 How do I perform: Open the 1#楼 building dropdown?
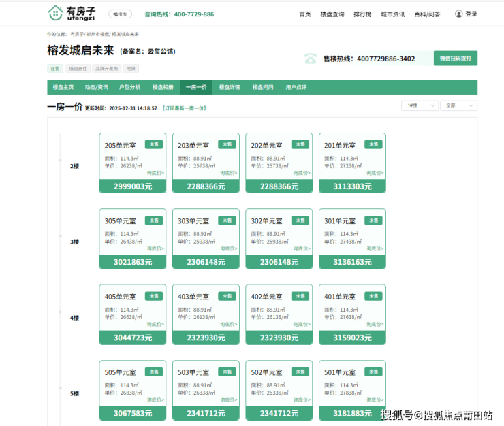point(420,105)
